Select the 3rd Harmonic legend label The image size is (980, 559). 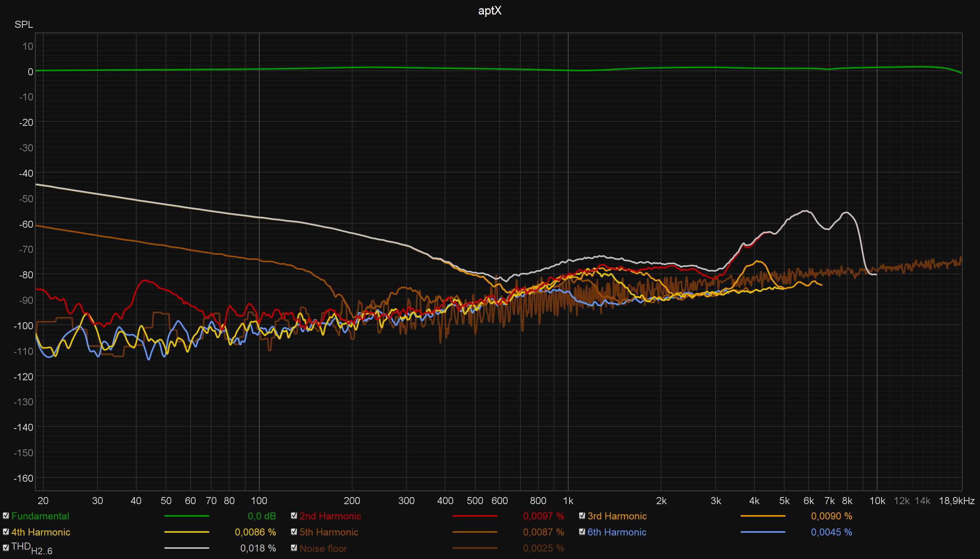(x=617, y=516)
